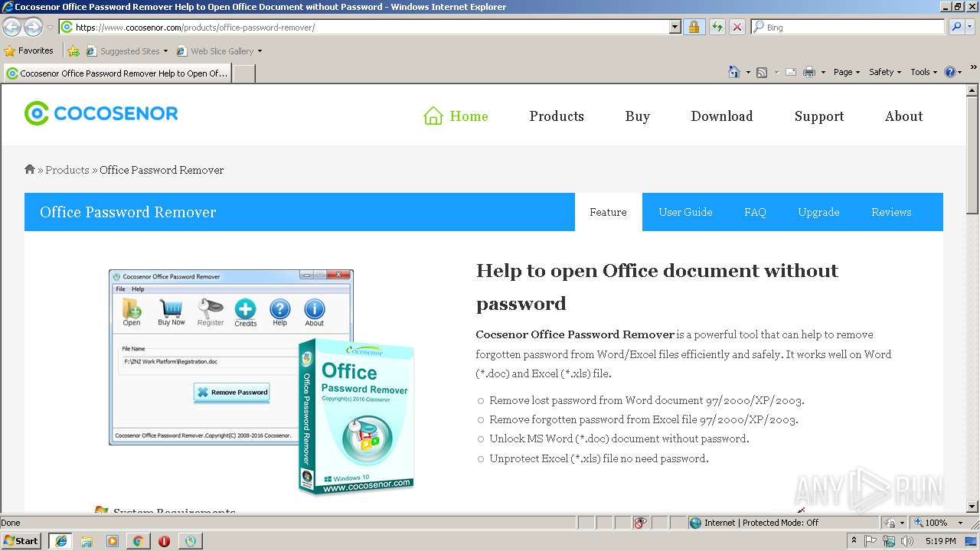The image size is (980, 551).
Task: Switch to the Upgrade tab
Action: (x=818, y=212)
